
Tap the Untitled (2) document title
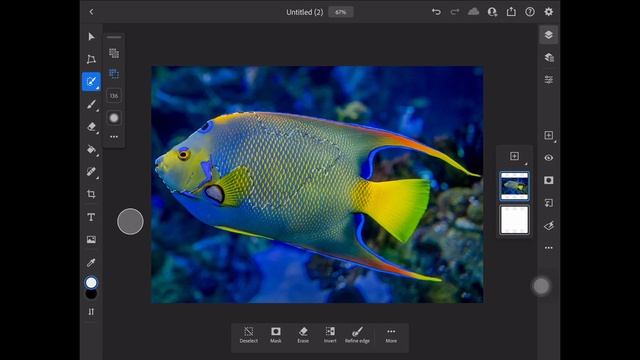pos(304,12)
